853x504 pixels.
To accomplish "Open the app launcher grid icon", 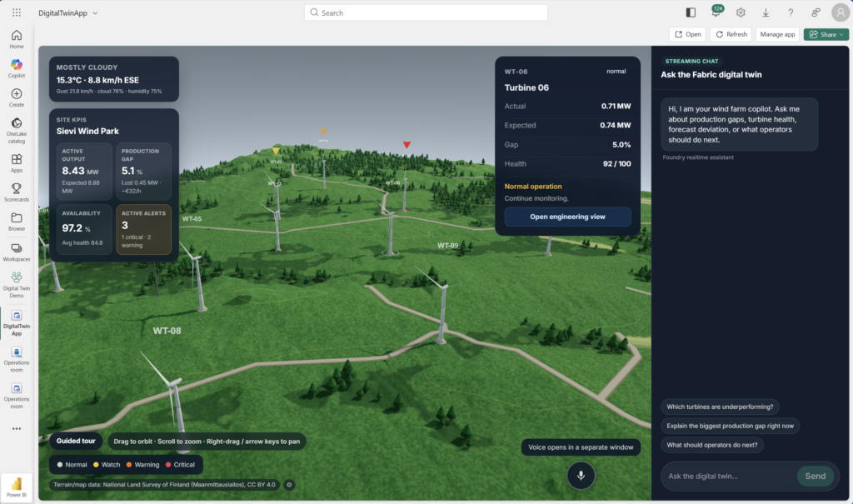I will pyautogui.click(x=17, y=12).
